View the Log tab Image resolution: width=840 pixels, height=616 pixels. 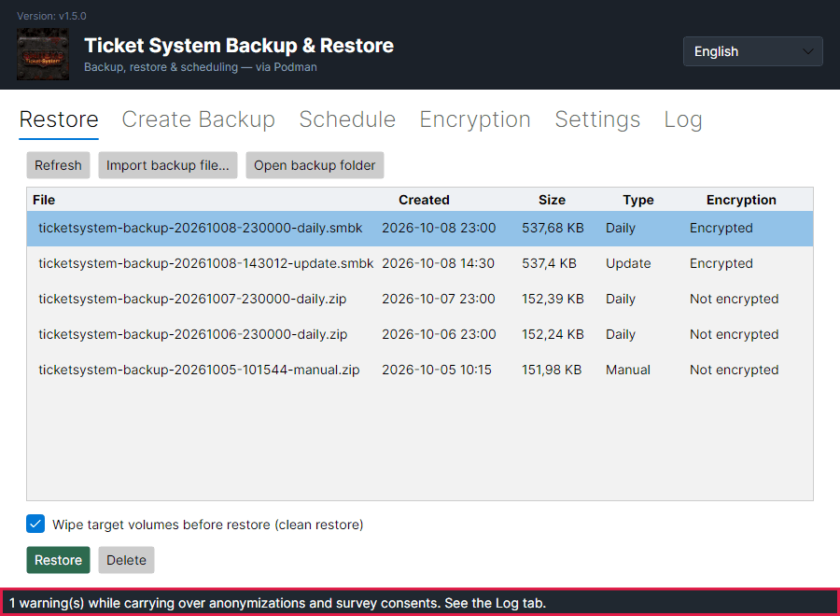tap(683, 119)
